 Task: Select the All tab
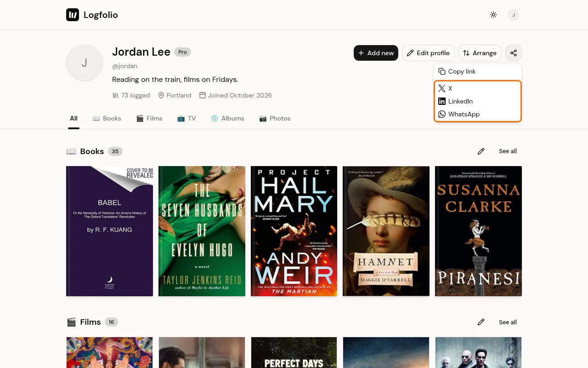(x=73, y=118)
